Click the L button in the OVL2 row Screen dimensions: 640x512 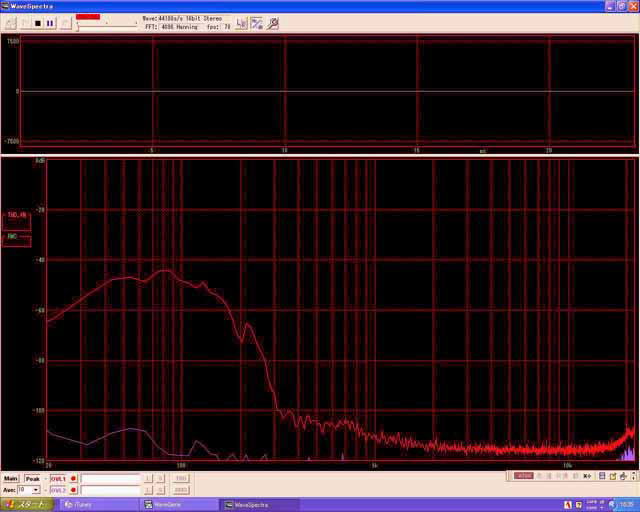click(x=148, y=490)
